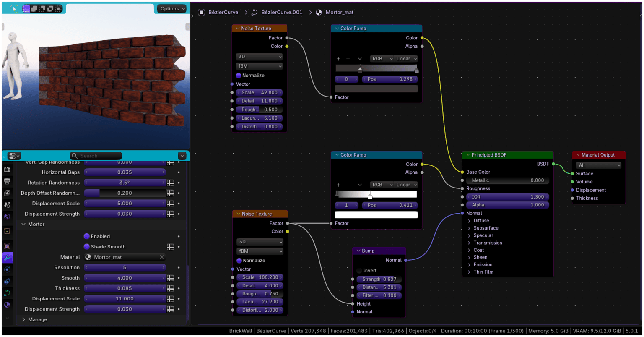Toggle Invert in the Bump node
Image resolution: width=644 pixels, height=337 pixels.
pyautogui.click(x=359, y=271)
